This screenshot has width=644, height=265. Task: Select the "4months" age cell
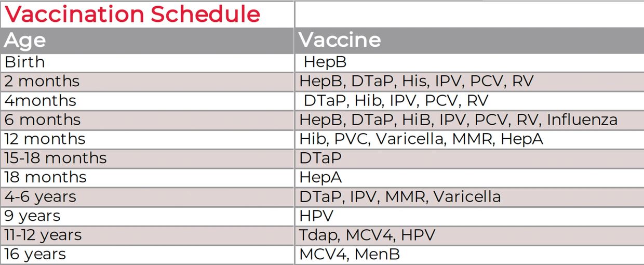[41, 101]
